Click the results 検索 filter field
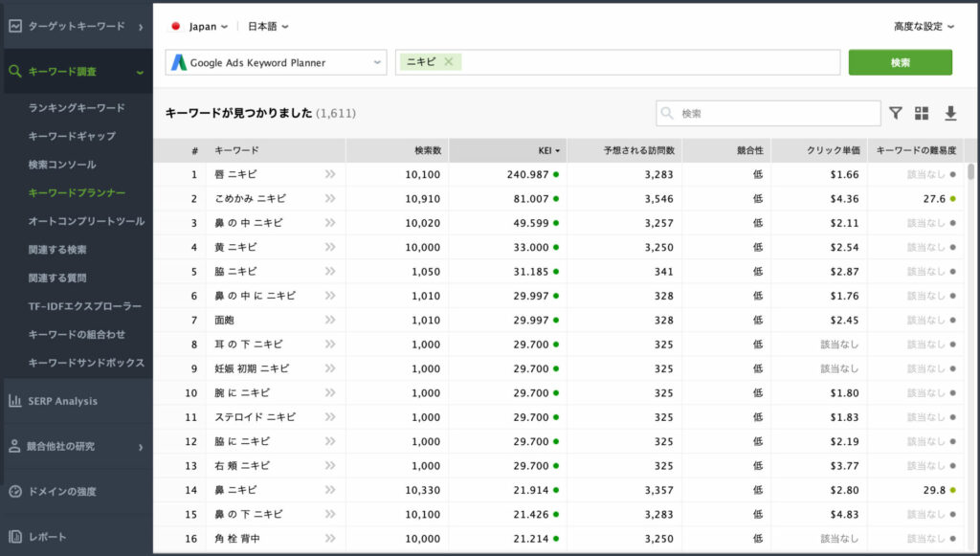 (768, 113)
